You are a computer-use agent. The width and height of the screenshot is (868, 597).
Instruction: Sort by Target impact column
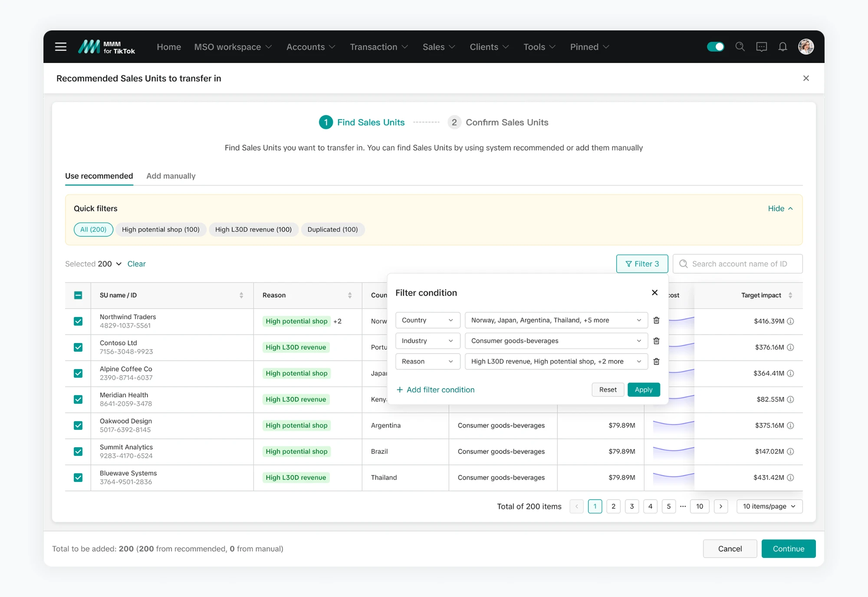coord(790,295)
